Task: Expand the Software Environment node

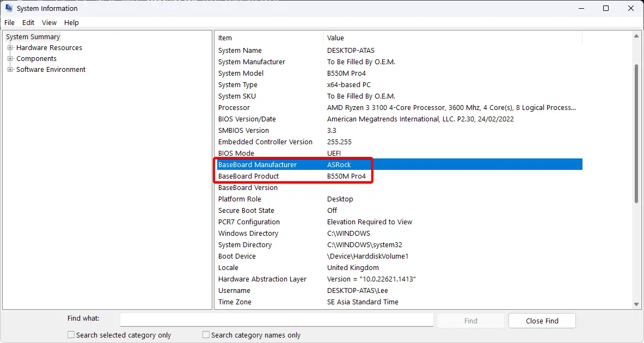Action: pyautogui.click(x=10, y=70)
